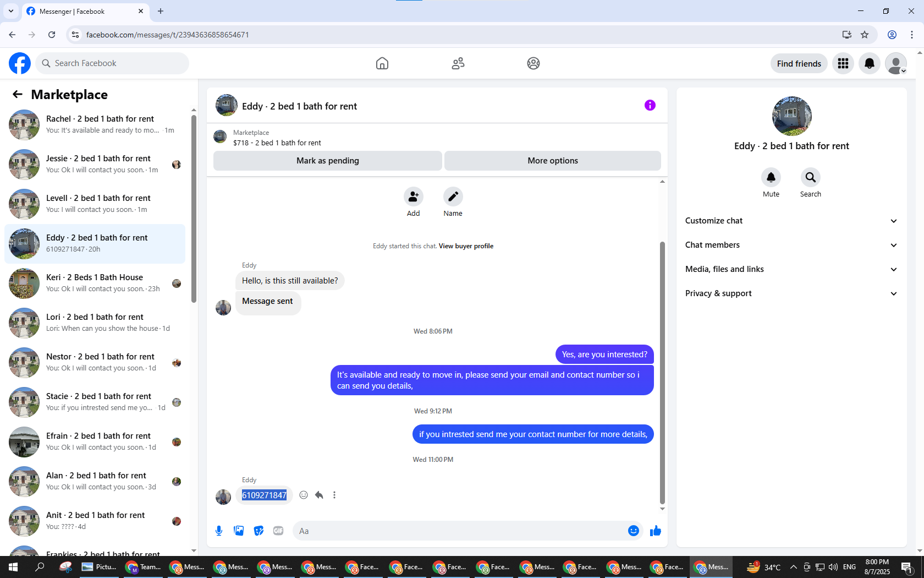Open Chrome three-dot menu
The width and height of the screenshot is (924, 578).
tap(912, 35)
